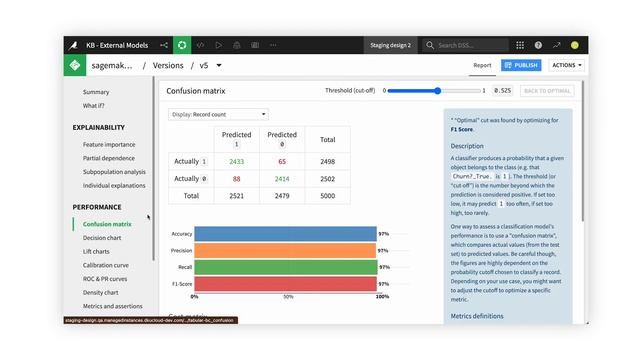Open Lift charts in sidebar
The width and height of the screenshot is (640, 360).
[96, 251]
